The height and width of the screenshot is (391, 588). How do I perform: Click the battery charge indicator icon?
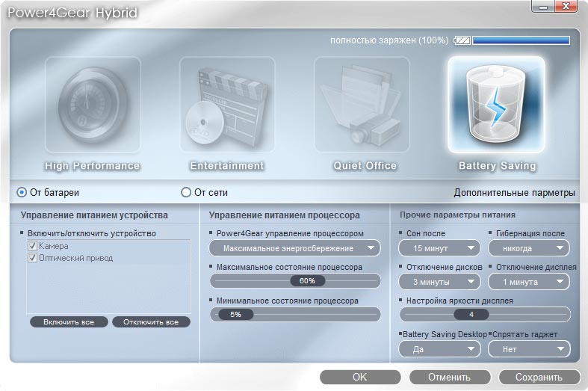462,40
